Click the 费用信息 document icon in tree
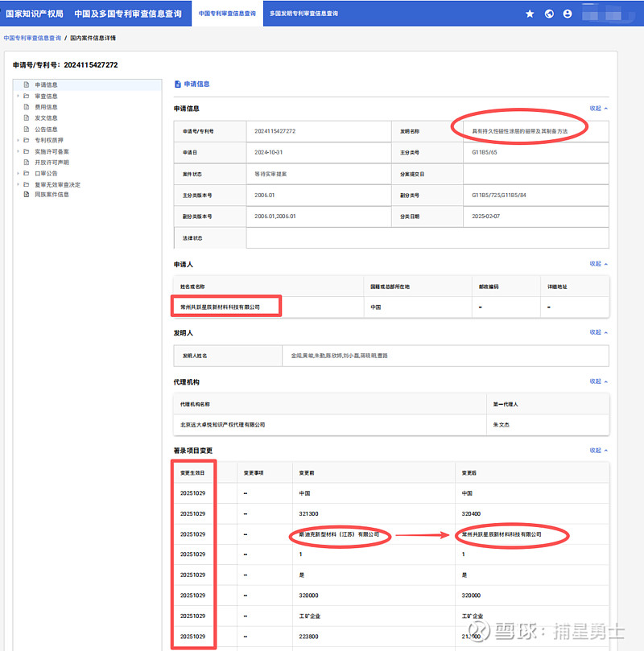This screenshot has width=644, height=651. 27,107
